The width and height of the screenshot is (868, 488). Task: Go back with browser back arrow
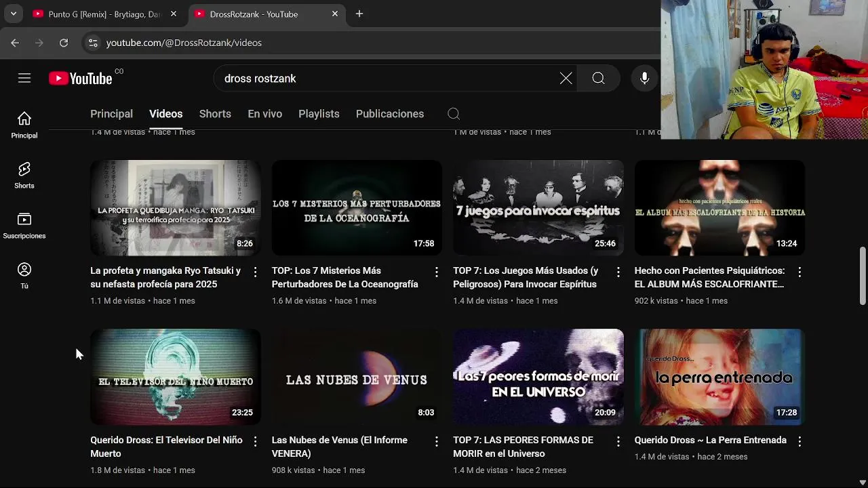pos(15,43)
